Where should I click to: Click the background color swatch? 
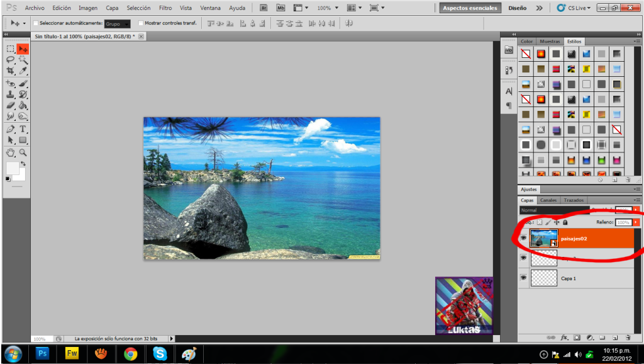click(x=22, y=176)
